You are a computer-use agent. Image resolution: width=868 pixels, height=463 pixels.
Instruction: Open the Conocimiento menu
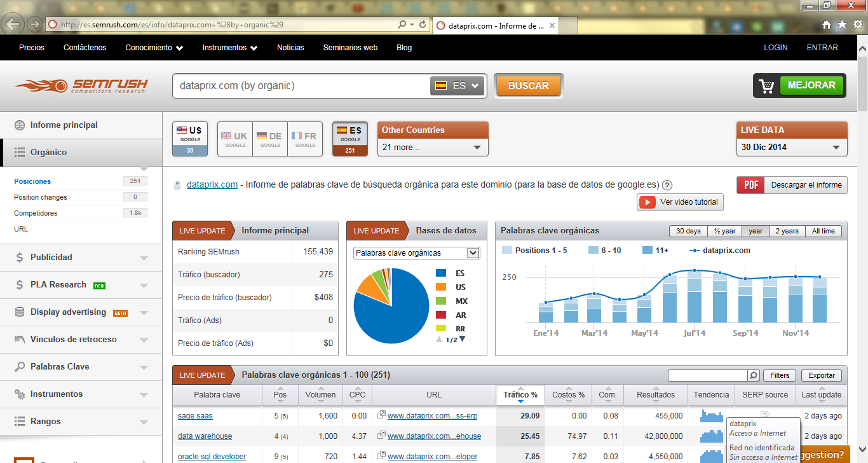tap(154, 48)
